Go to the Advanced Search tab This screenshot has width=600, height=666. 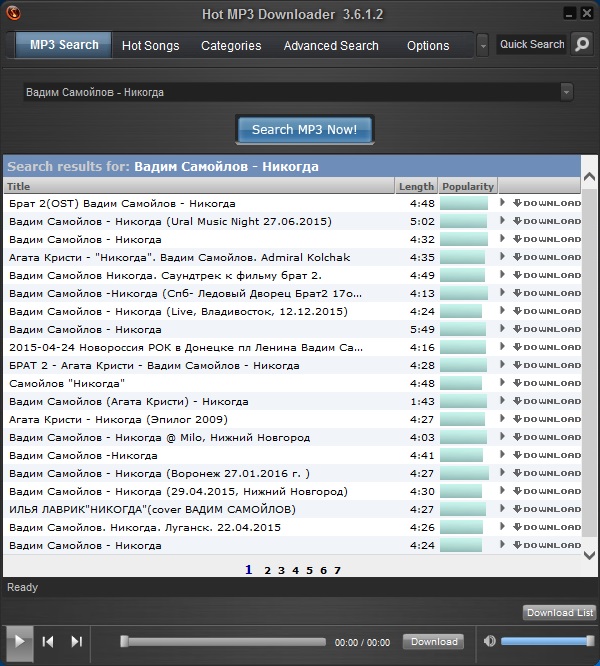331,45
